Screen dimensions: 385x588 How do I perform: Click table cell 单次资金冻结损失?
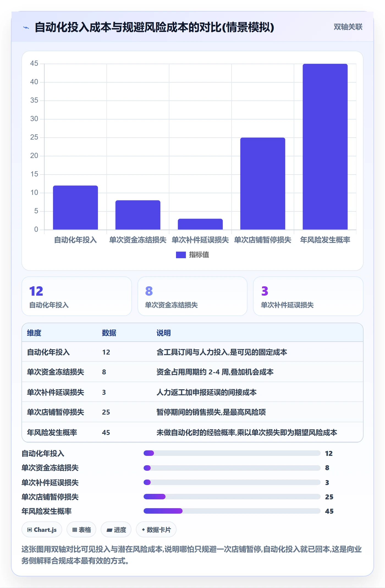[x=56, y=372]
